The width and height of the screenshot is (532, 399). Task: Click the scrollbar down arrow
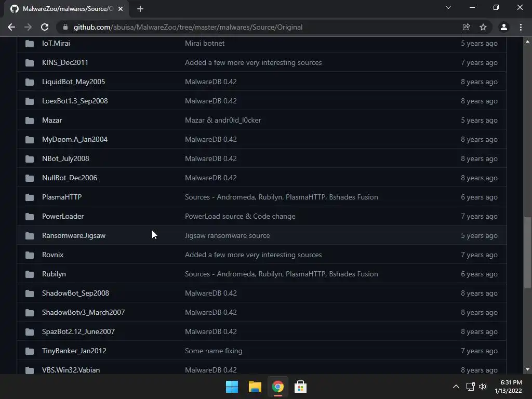(527, 369)
